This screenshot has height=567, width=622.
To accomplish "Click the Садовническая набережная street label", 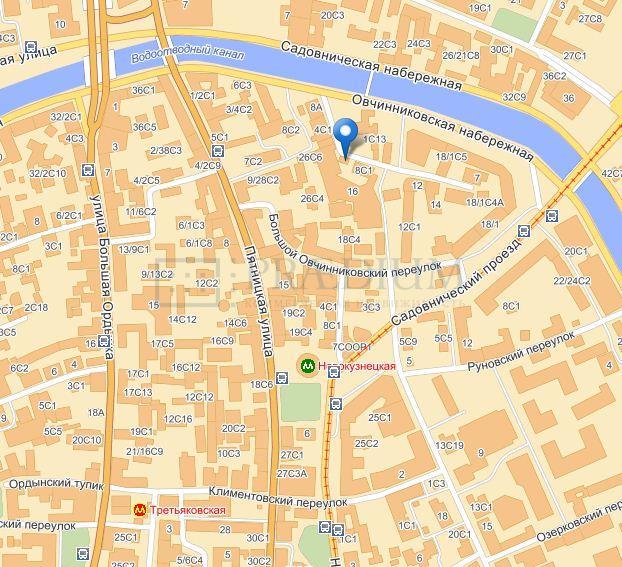I will tap(371, 65).
